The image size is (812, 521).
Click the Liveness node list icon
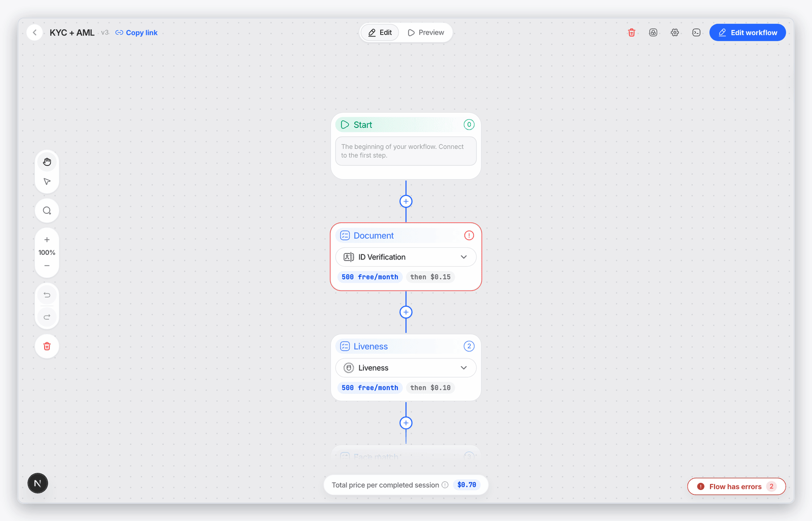[x=345, y=346]
